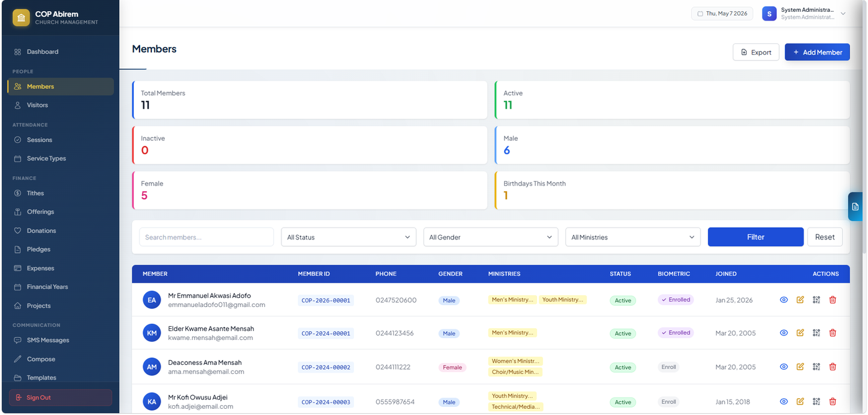Viewport: 868px width, 415px height.
Task: Open the All Status dropdown
Action: click(348, 237)
